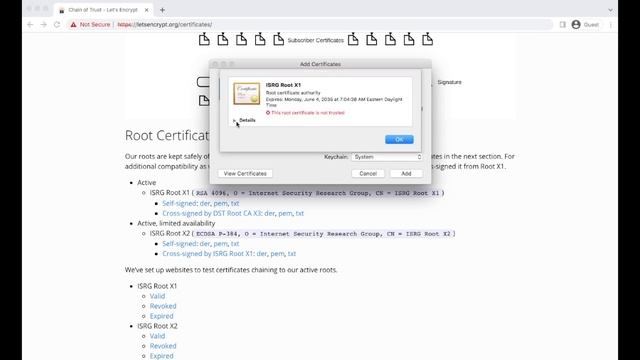Open the Guest profile menu

(x=585, y=24)
